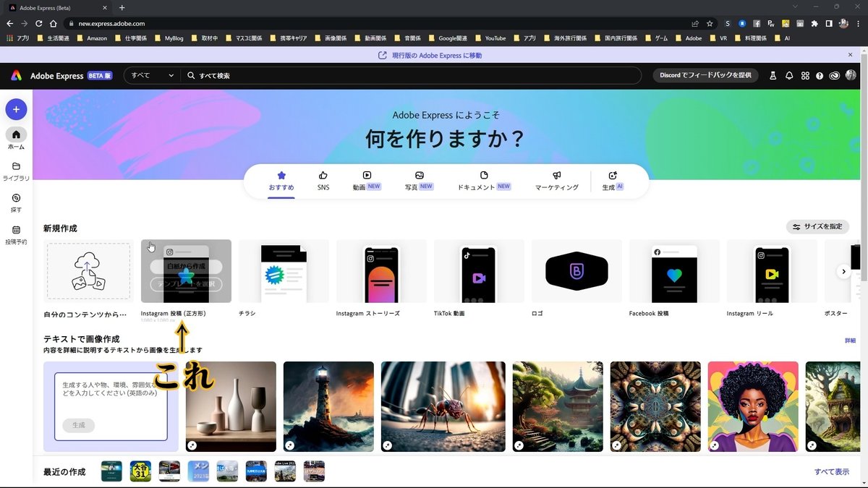Bookmark this page with the star icon
This screenshot has height=488, width=868.
[x=709, y=23]
